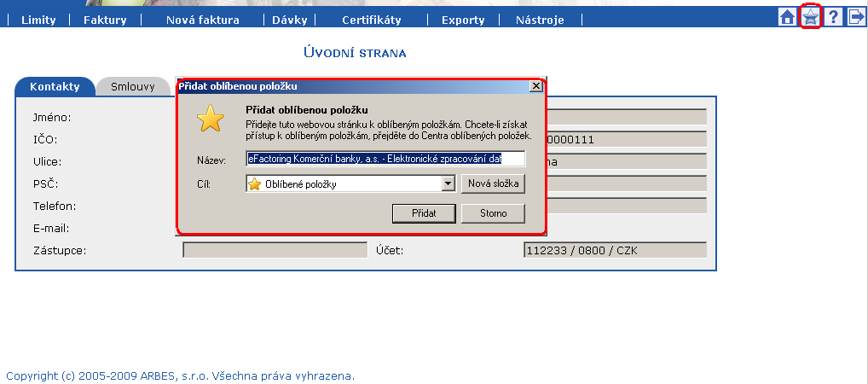Click the Účet field with 112233 / 0800 / CZK

coord(615,250)
